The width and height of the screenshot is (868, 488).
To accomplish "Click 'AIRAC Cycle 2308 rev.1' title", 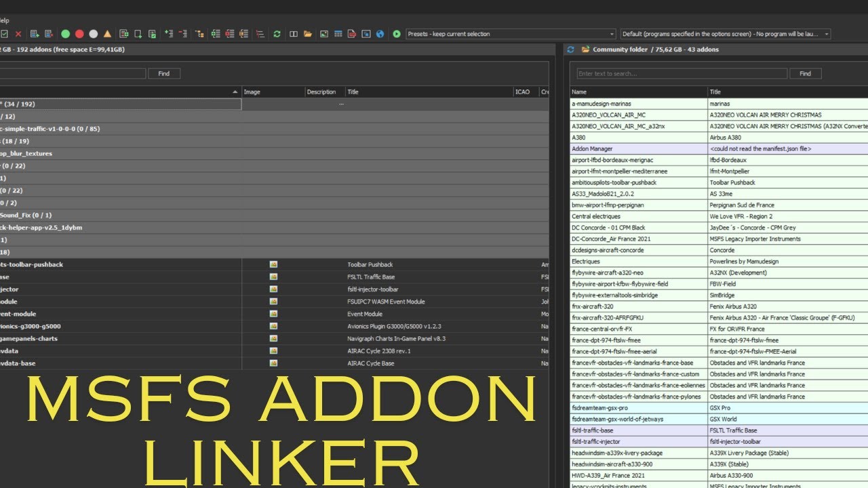I will 379,351.
